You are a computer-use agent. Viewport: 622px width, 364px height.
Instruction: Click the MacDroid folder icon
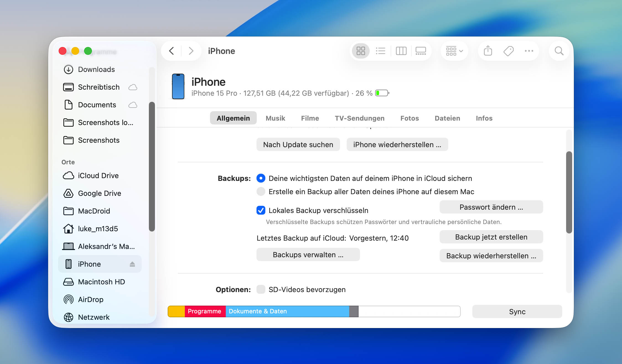[x=68, y=211]
